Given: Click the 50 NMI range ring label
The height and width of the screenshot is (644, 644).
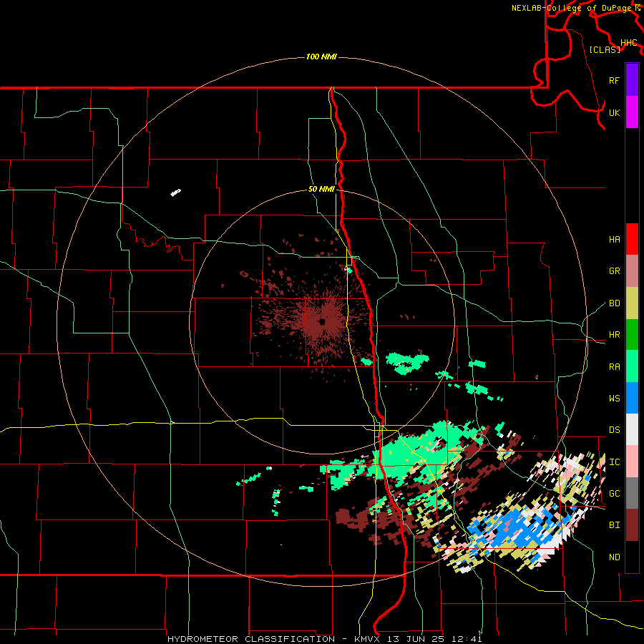Looking at the screenshot, I should (321, 190).
